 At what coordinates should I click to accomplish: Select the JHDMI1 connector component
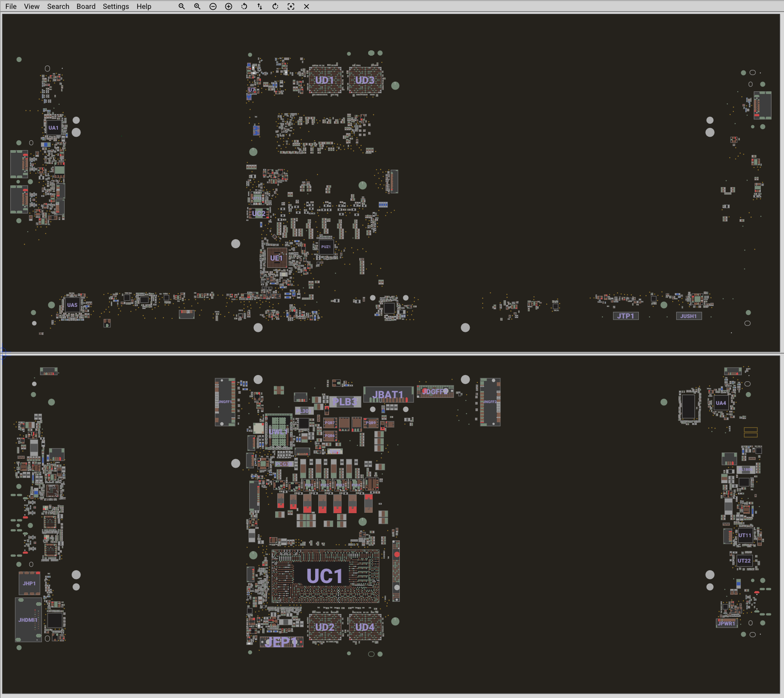pos(28,620)
